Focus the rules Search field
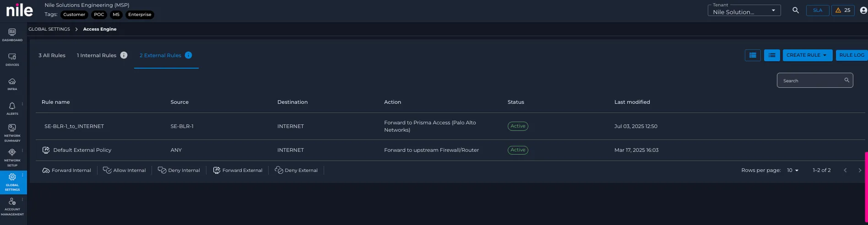Image resolution: width=868 pixels, height=225 pixels. tap(815, 80)
